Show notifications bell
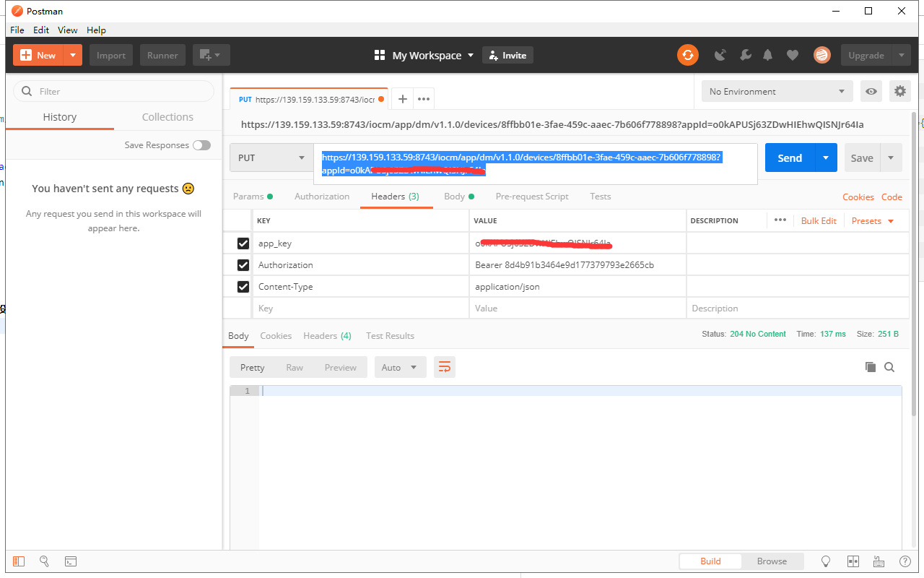Screen dimensions: 924x578 click(768, 55)
